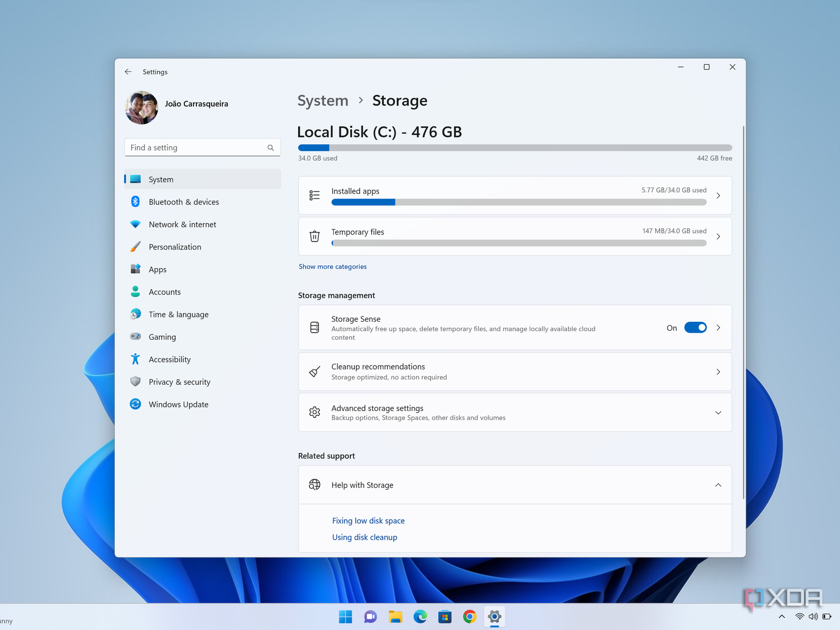Click Show more categories link
The height and width of the screenshot is (630, 840).
click(x=332, y=267)
